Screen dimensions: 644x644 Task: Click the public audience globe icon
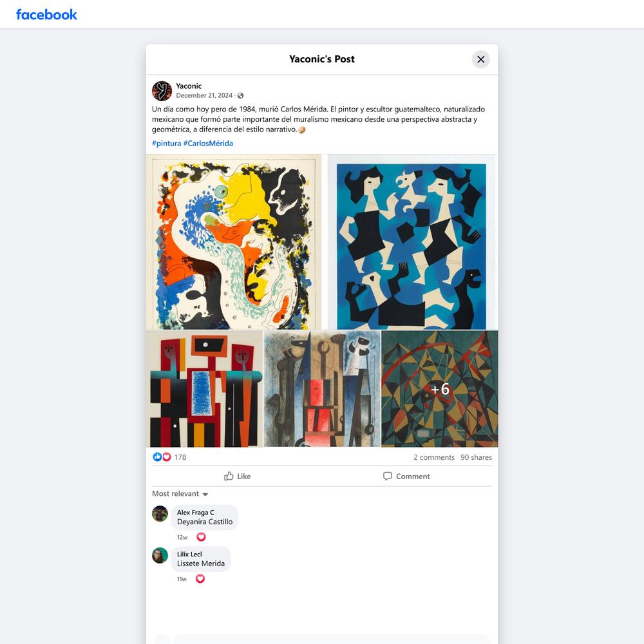241,96
